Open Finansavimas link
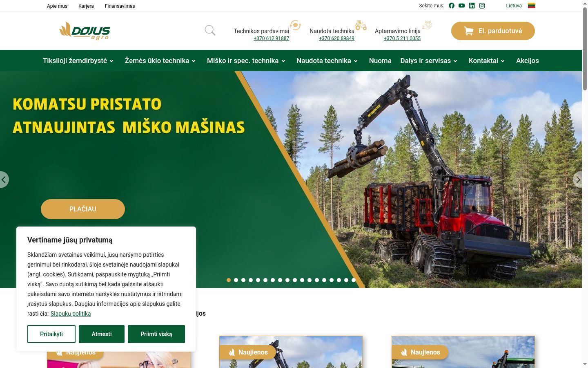 pos(120,6)
